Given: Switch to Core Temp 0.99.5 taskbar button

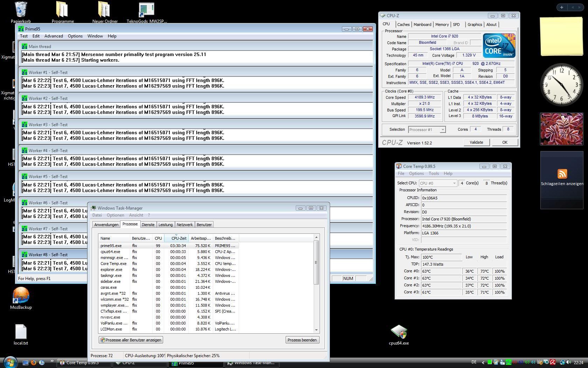Looking at the screenshot, I should [x=84, y=363].
